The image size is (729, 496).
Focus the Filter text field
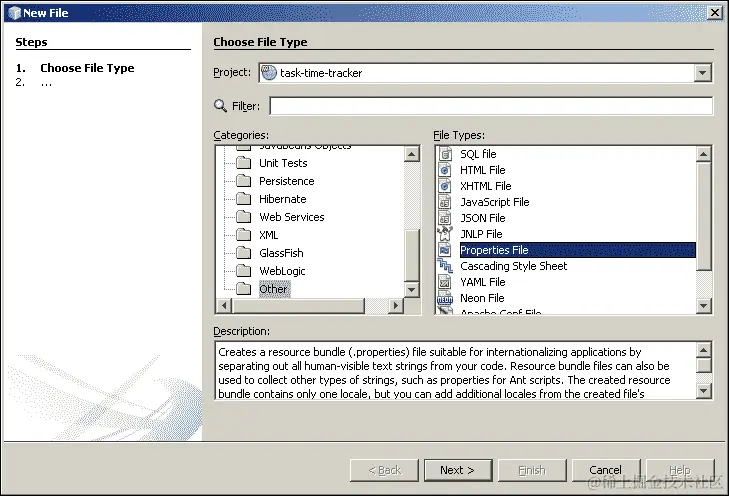pos(491,106)
